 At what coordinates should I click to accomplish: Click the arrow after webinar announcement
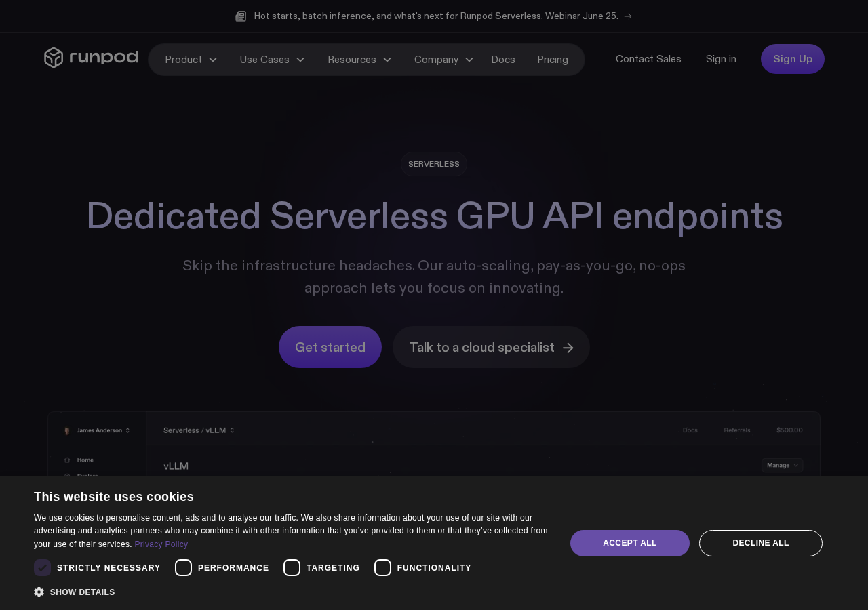628,16
